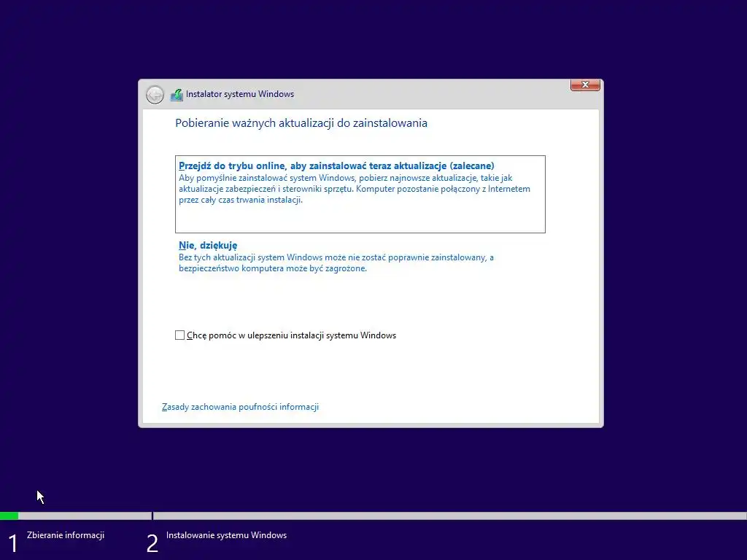The width and height of the screenshot is (747, 560).
Task: Click the Windows installer setup icon
Action: pyautogui.click(x=177, y=94)
